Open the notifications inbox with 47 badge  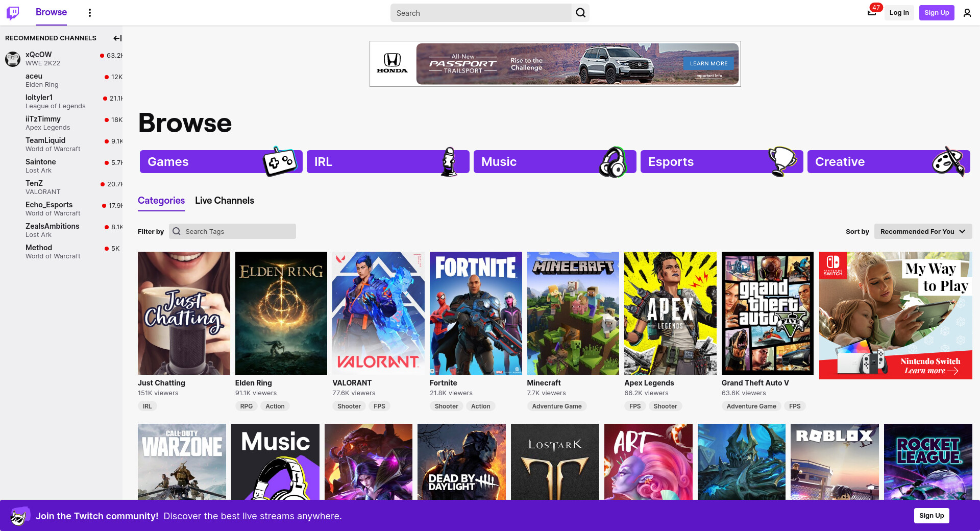(x=872, y=13)
